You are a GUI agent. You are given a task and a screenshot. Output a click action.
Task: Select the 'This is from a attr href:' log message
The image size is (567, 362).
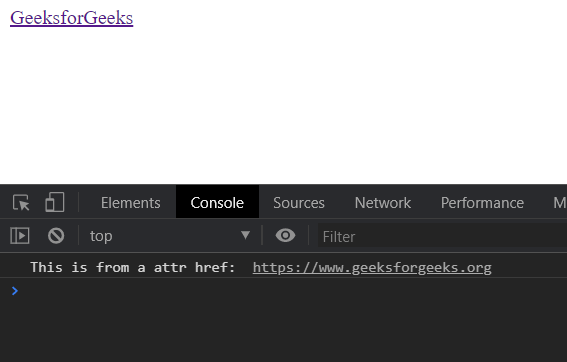(x=133, y=268)
